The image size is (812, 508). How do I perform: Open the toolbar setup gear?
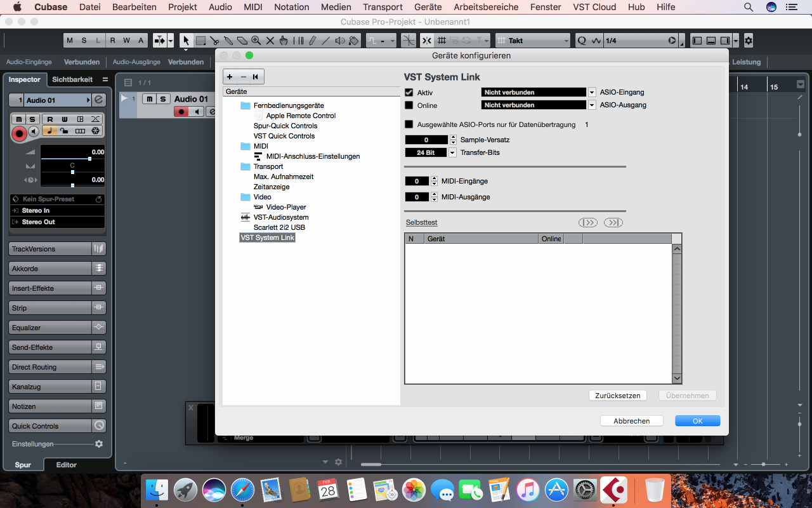click(x=749, y=41)
